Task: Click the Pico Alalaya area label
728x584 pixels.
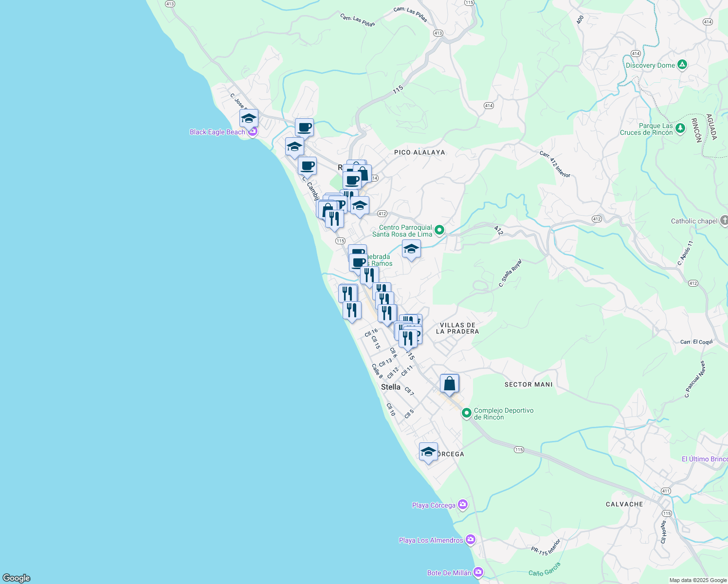Action: coord(419,152)
